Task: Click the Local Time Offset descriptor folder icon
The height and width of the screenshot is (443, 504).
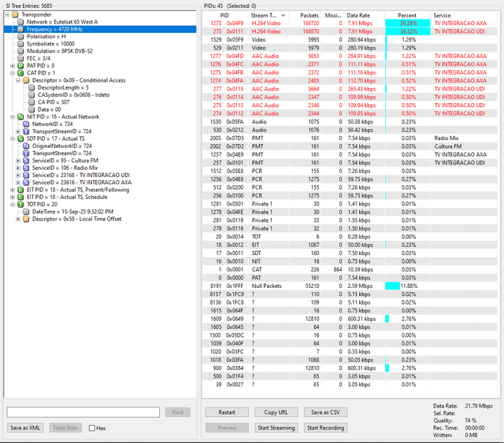Action: 26,219
